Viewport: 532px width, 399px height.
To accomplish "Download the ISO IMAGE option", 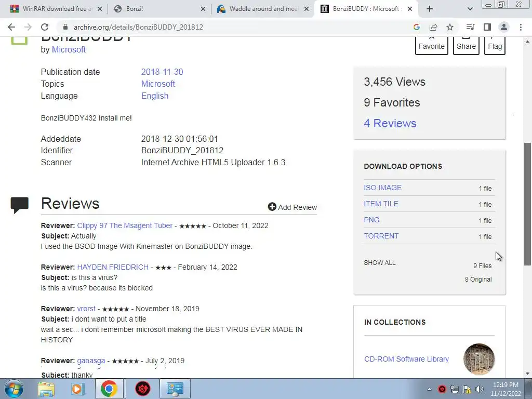I will (x=383, y=188).
